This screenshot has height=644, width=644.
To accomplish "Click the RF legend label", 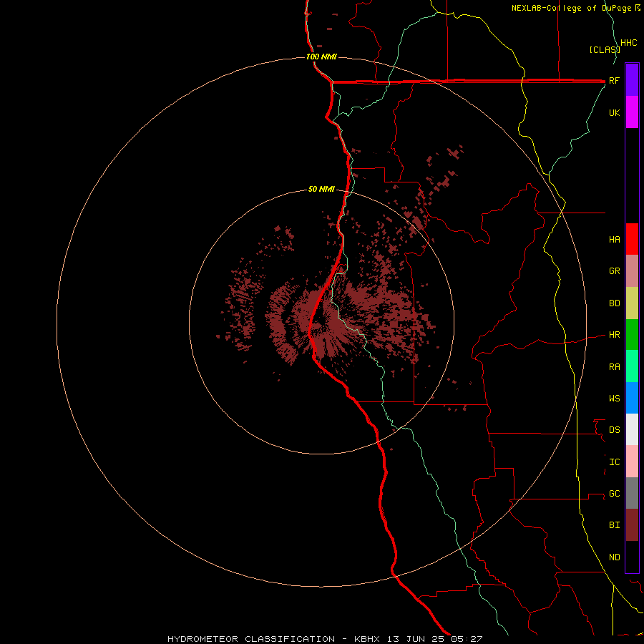I will pyautogui.click(x=614, y=80).
